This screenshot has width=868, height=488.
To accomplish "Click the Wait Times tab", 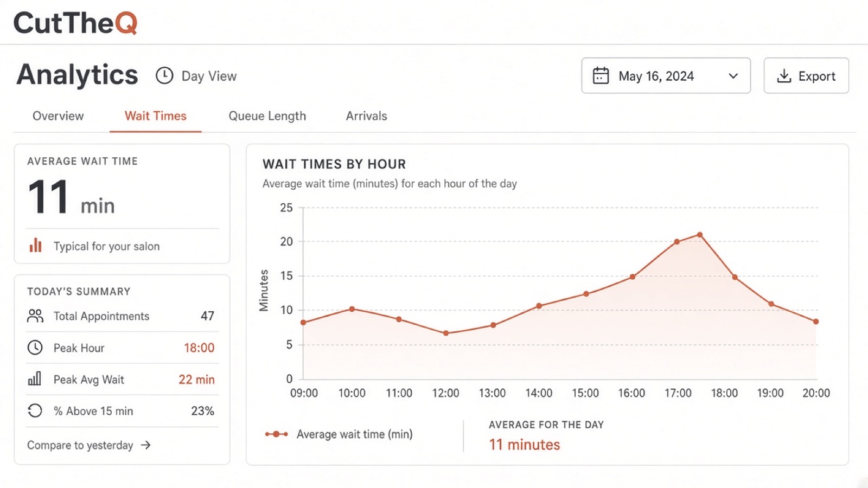I will 156,116.
